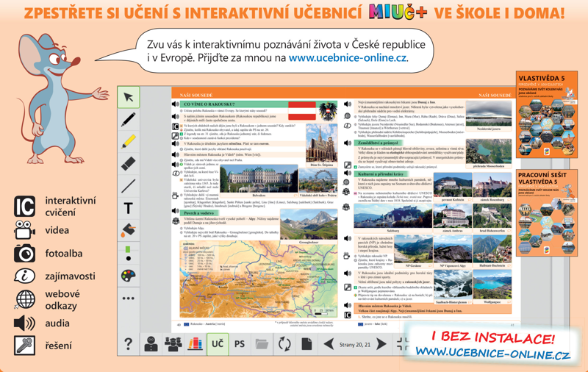Play audio beside 'Nejvýznamnějšími rakouskými řekami' sentence

348,104
